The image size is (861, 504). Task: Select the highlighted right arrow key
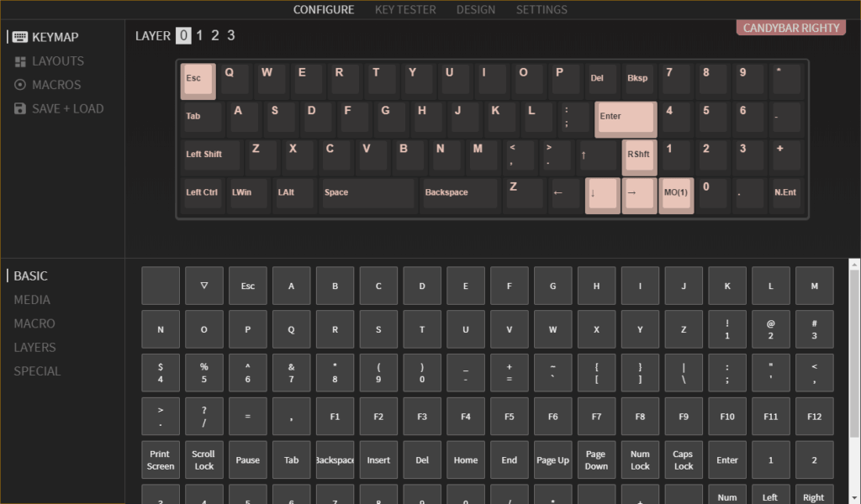pos(639,195)
